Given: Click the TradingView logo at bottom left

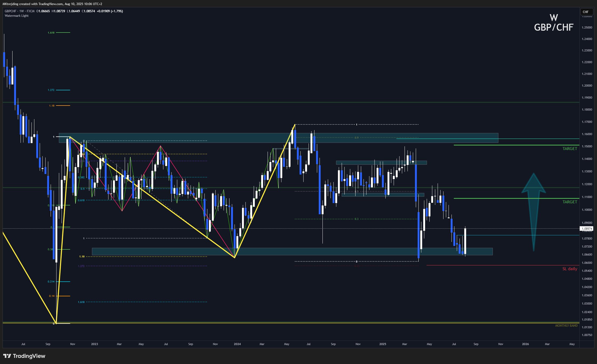Looking at the screenshot, I should [x=24, y=356].
